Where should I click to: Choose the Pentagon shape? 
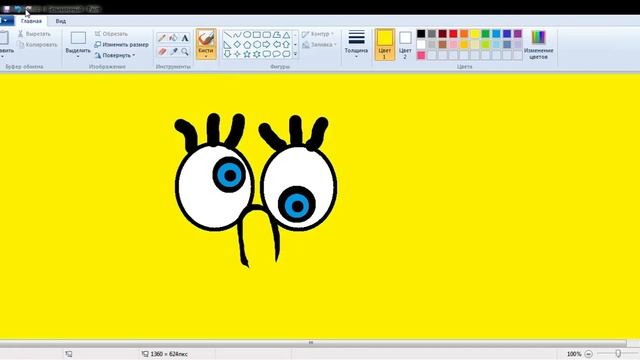point(247,44)
